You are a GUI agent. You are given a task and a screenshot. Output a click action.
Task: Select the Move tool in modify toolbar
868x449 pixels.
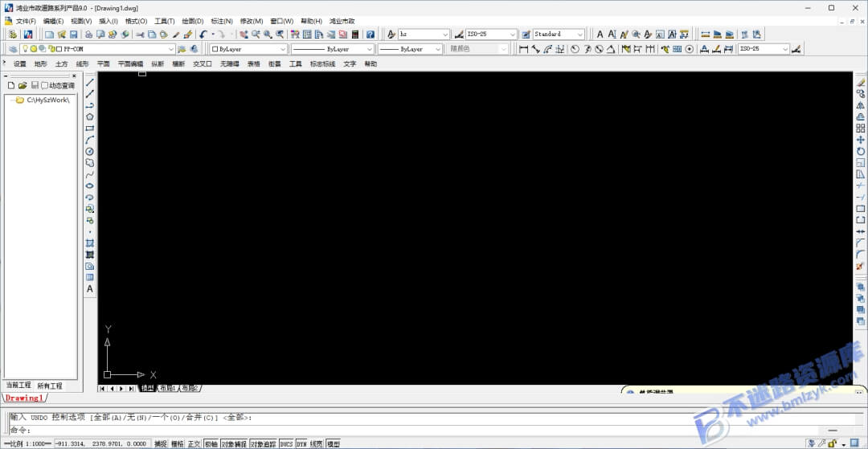click(860, 140)
